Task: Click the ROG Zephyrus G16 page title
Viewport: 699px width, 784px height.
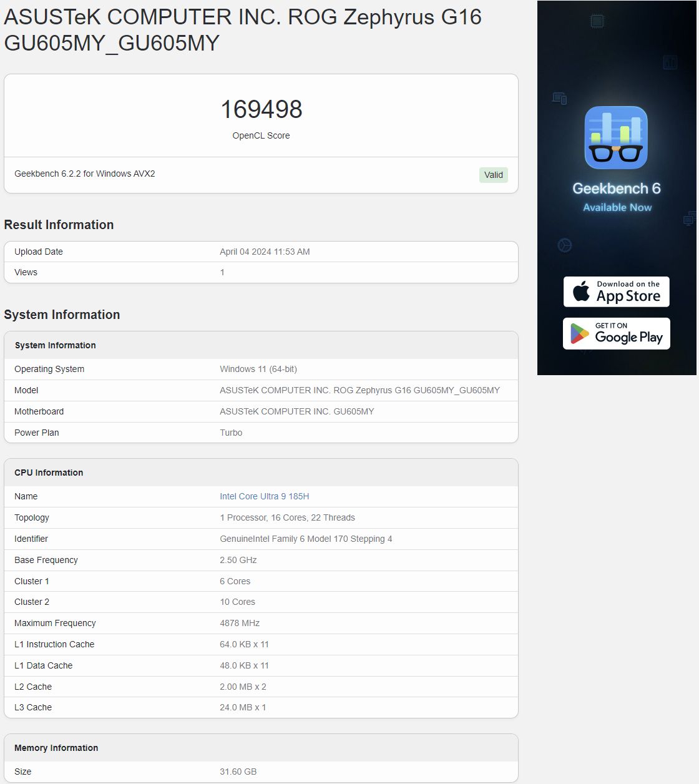Action: point(243,29)
